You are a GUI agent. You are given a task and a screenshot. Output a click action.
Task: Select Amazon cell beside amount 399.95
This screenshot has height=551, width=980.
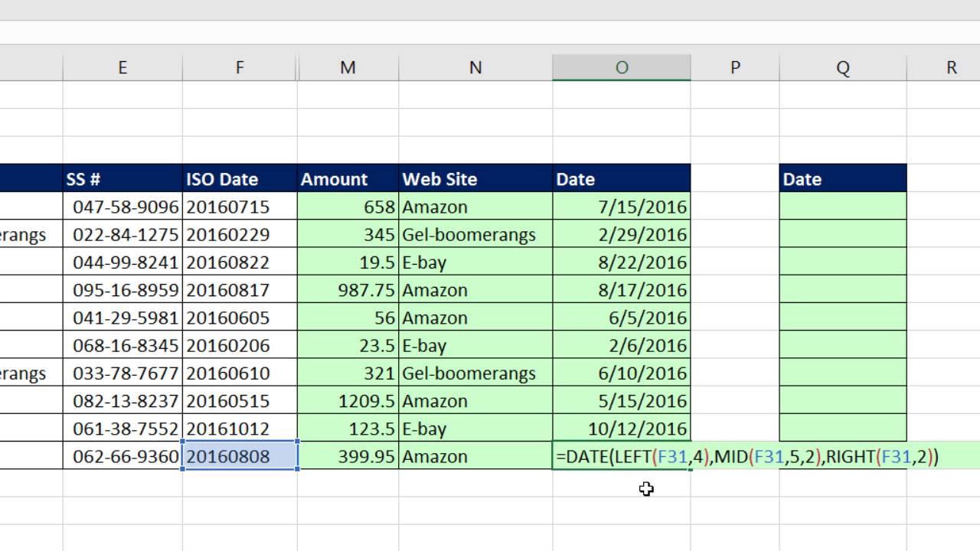[x=475, y=456]
